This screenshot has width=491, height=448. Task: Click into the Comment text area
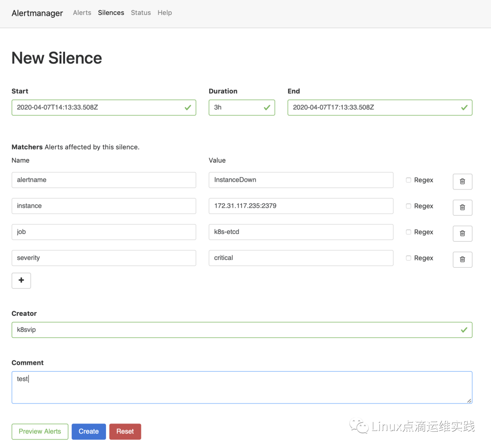pyautogui.click(x=241, y=387)
